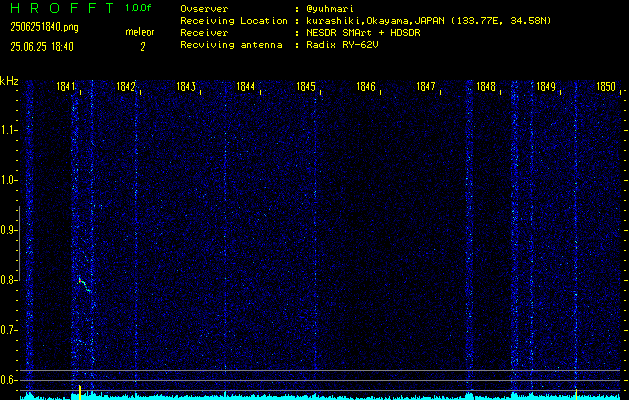Click the Radix RY-62V antenna value
Viewport: 629px width, 400px height.
(342, 45)
